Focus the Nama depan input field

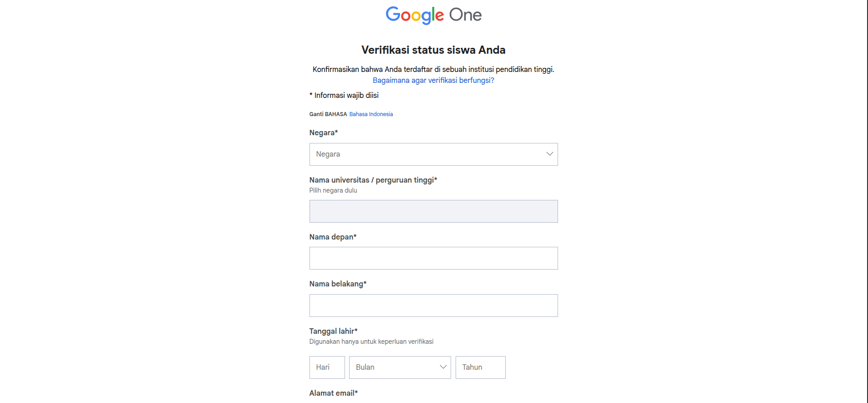pos(433,258)
